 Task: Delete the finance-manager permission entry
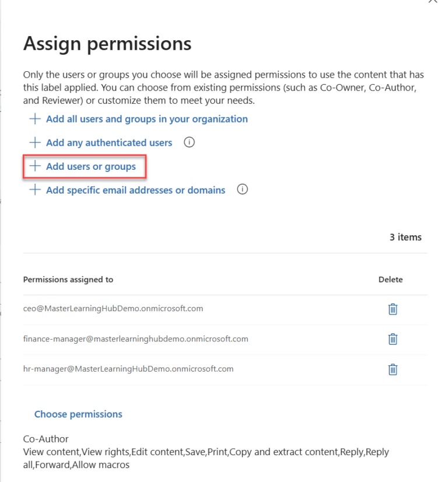393,339
